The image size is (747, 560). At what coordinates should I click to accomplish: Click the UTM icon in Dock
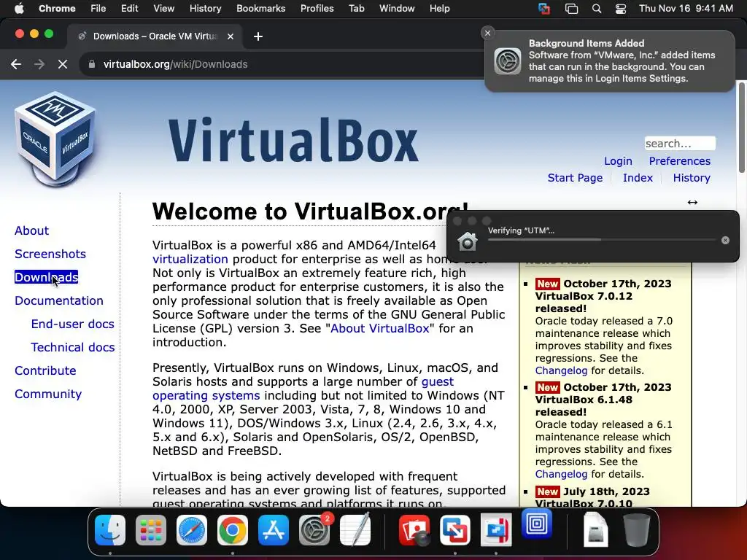[x=537, y=524]
